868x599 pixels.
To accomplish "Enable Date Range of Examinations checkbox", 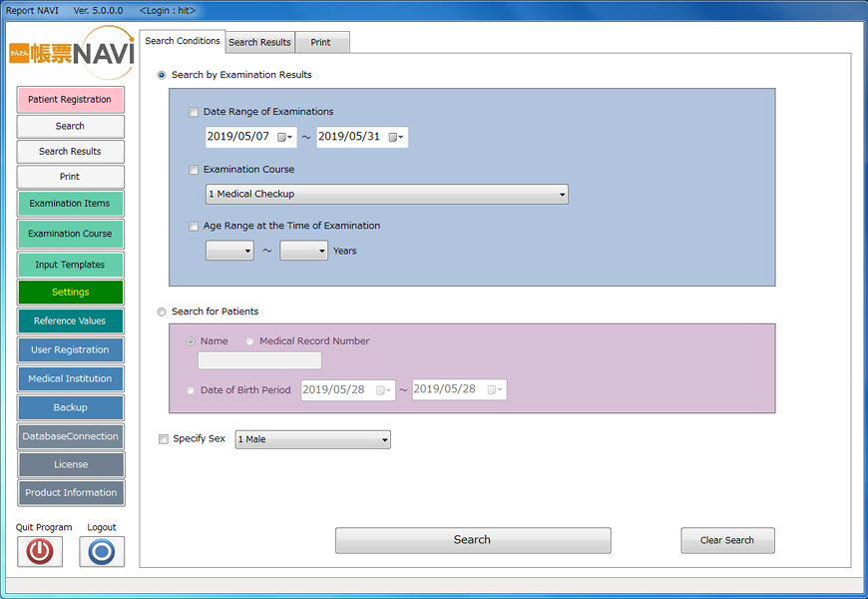I will click(x=194, y=113).
